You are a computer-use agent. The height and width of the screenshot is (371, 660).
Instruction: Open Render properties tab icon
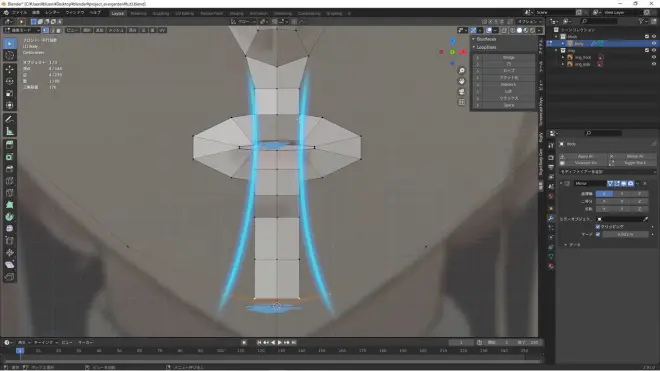point(551,157)
